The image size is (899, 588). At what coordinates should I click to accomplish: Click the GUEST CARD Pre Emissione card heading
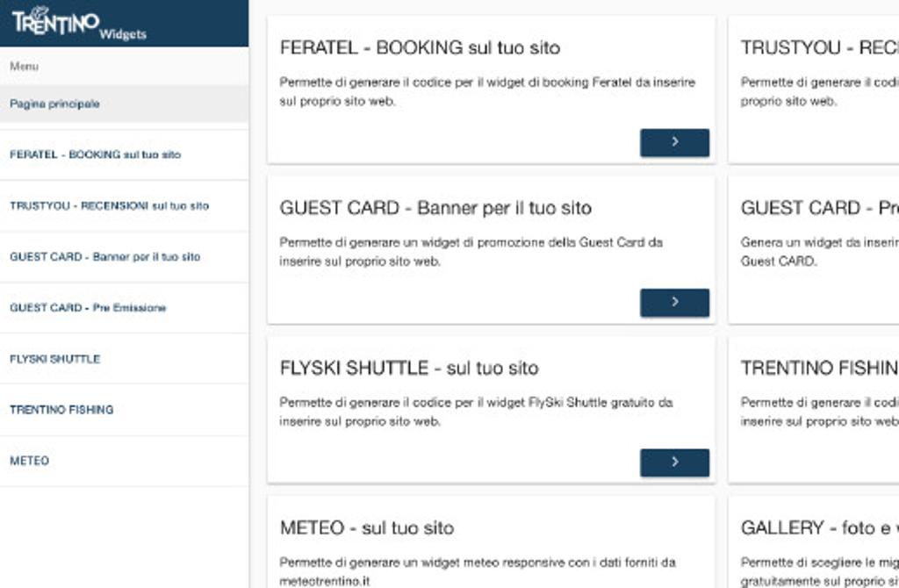coord(820,207)
